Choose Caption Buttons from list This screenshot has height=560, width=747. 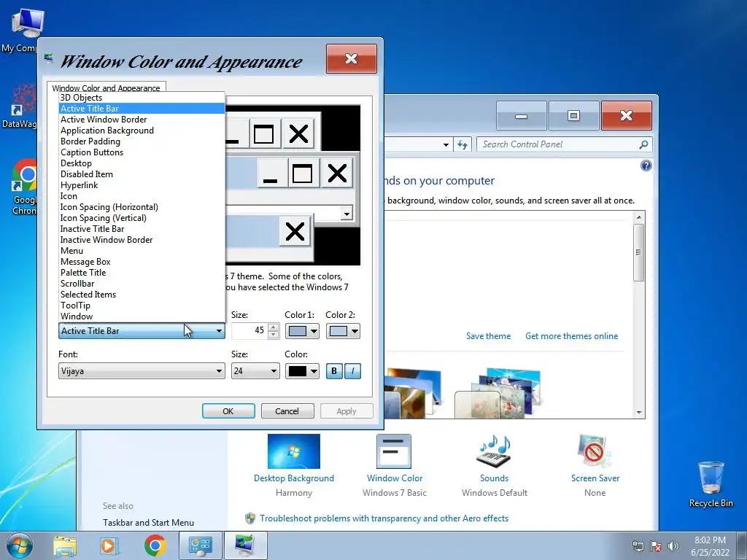(142, 152)
